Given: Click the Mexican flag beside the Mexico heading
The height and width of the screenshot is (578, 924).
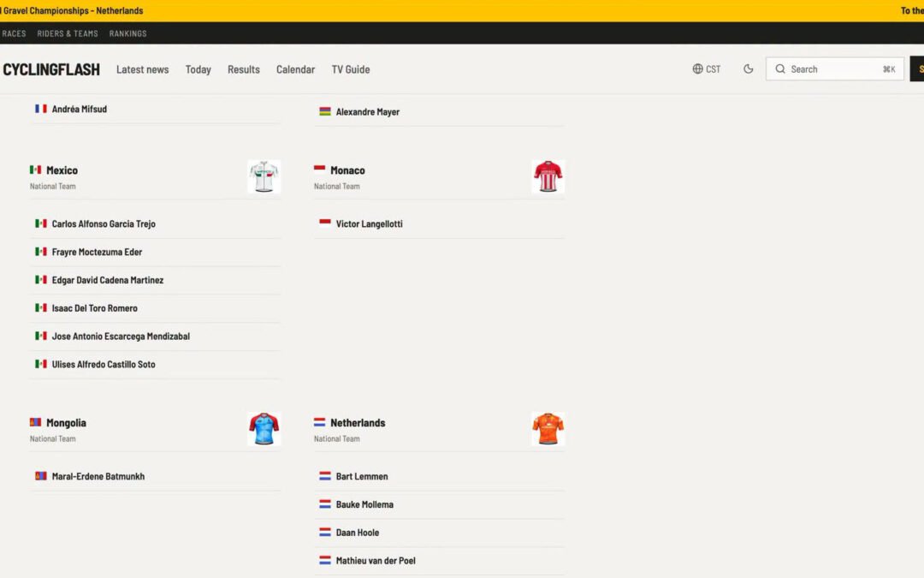Looking at the screenshot, I should click(35, 170).
